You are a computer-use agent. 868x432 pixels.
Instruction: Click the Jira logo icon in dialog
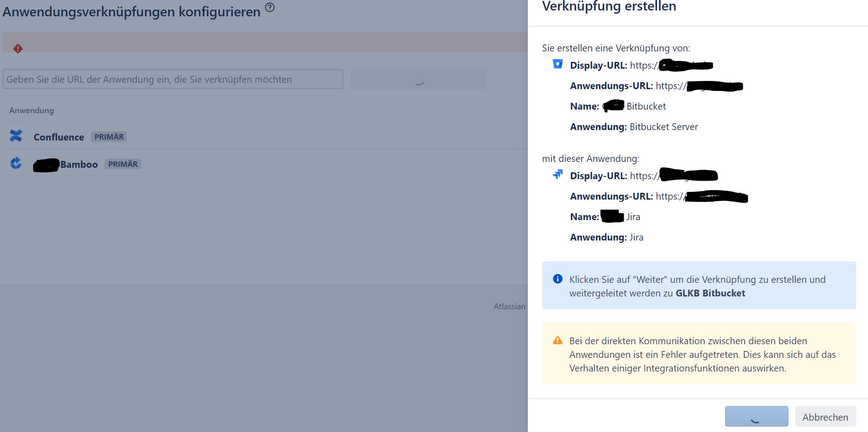[557, 174]
